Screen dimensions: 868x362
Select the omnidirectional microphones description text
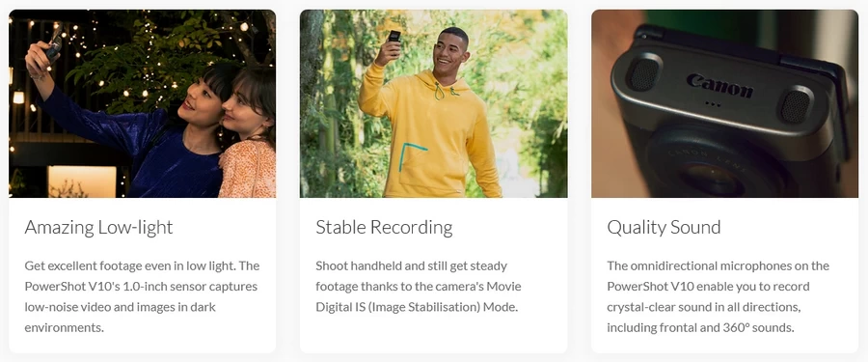click(x=718, y=296)
